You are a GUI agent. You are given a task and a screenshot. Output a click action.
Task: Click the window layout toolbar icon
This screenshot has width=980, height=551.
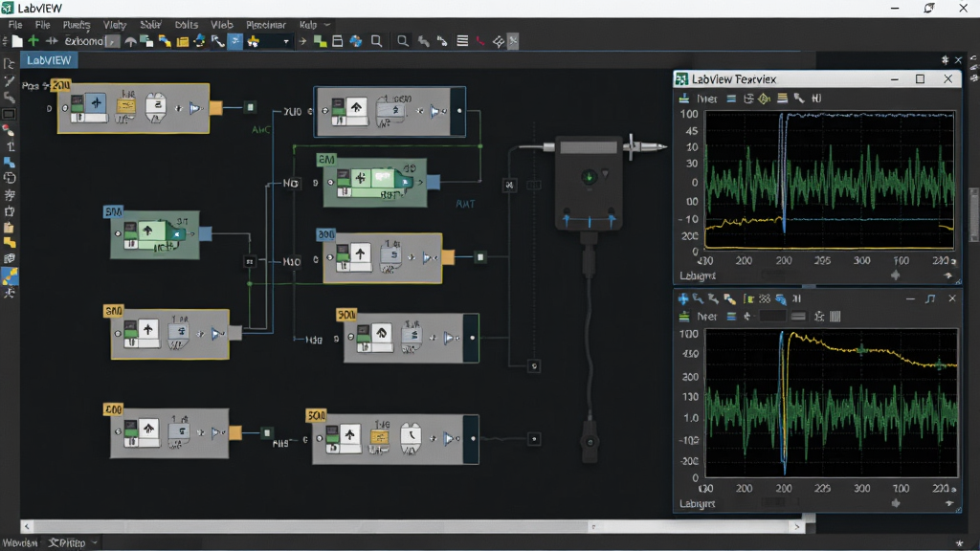(338, 41)
